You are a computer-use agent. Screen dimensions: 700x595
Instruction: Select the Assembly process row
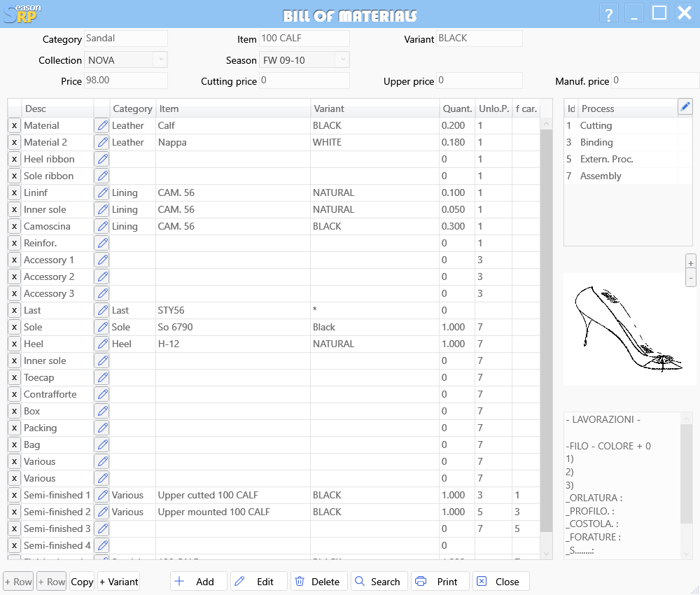628,176
